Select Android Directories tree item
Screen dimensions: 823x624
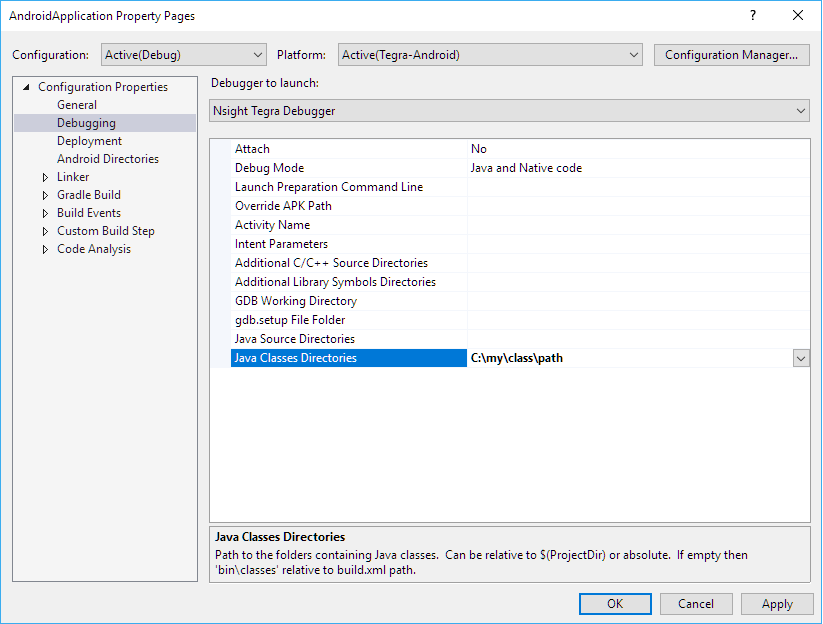(x=107, y=159)
